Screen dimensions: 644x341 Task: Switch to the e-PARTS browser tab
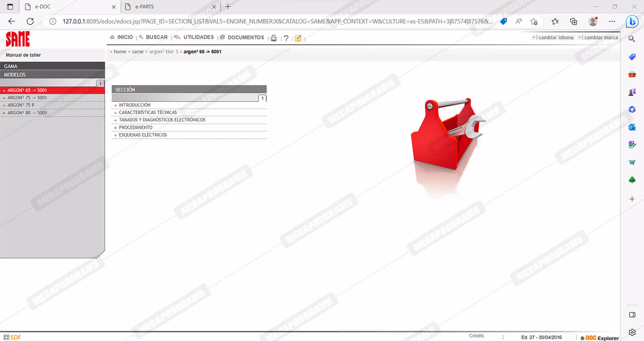(x=171, y=7)
